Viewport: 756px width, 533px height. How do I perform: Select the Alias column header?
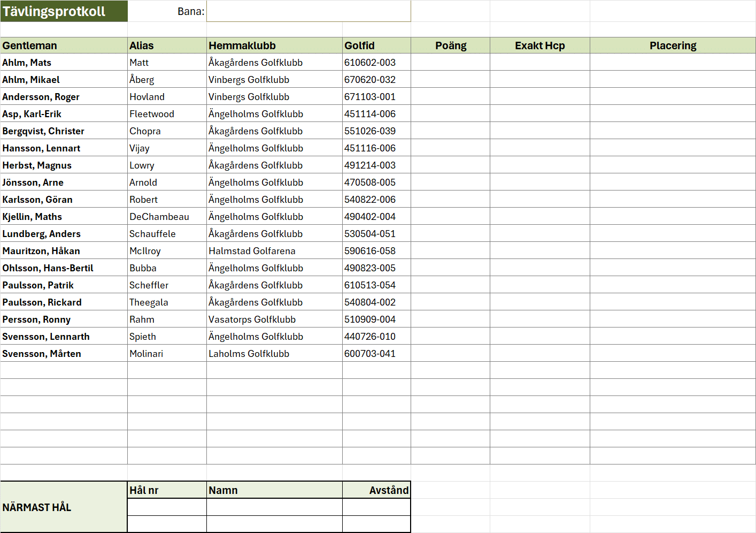pos(167,45)
